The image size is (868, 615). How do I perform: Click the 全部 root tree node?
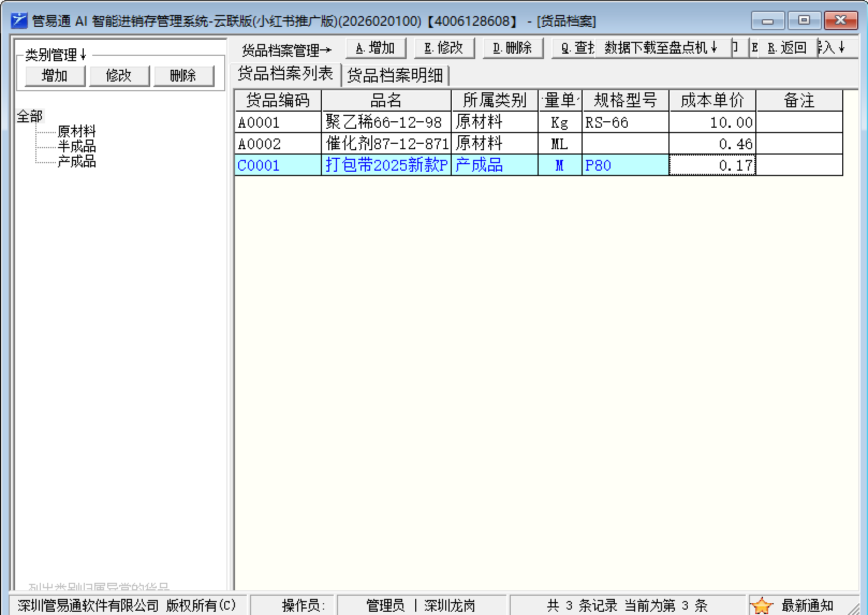coord(30,116)
